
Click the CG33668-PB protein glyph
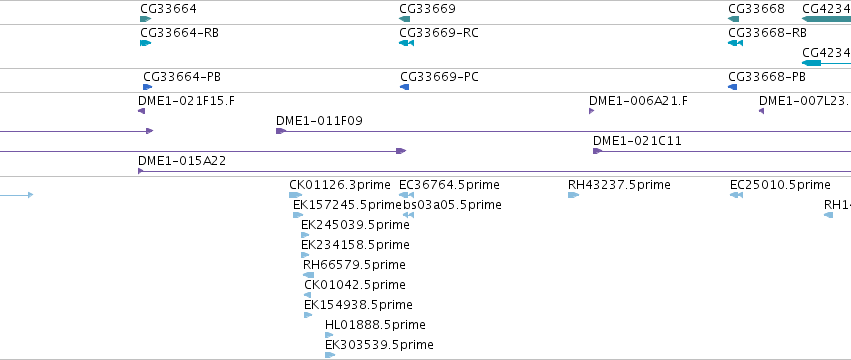733,87
